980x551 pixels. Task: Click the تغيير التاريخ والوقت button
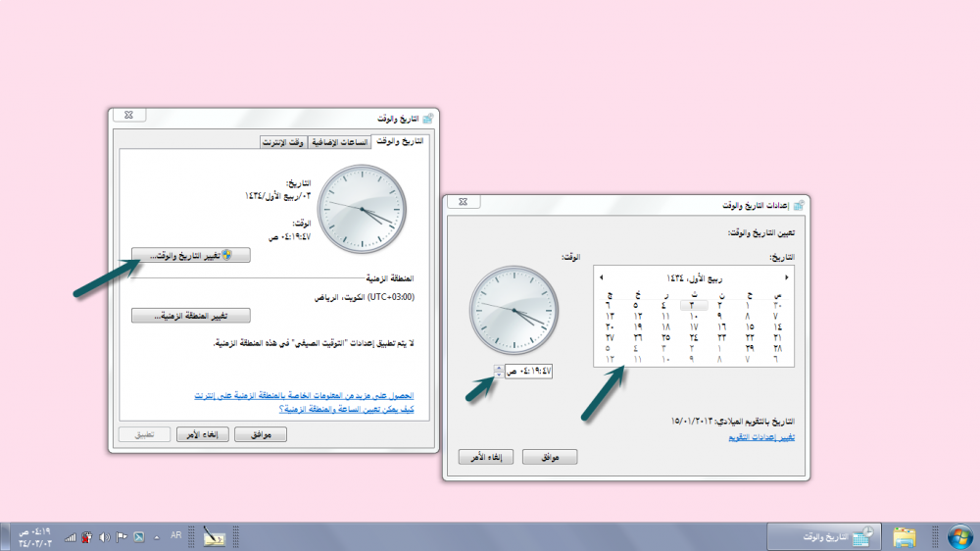coord(191,255)
